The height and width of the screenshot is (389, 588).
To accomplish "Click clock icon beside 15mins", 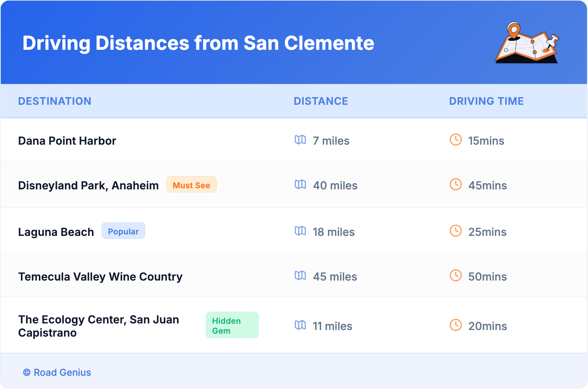I will click(456, 140).
